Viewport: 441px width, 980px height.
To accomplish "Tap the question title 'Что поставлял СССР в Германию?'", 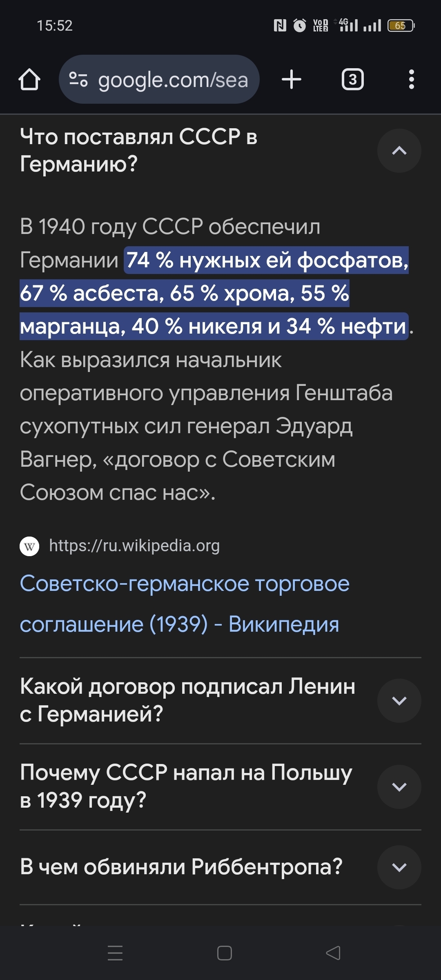I will click(139, 150).
